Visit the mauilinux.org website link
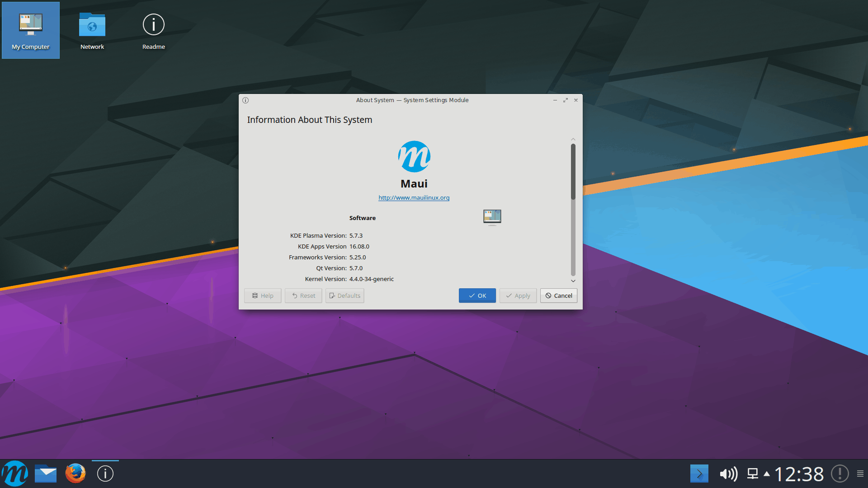Screen dimensions: 868x488 pos(414,197)
